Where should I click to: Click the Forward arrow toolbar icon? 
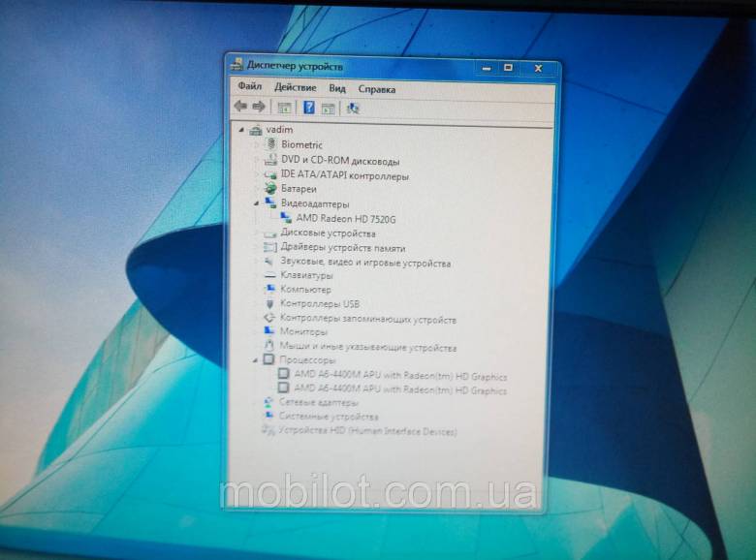pos(259,107)
